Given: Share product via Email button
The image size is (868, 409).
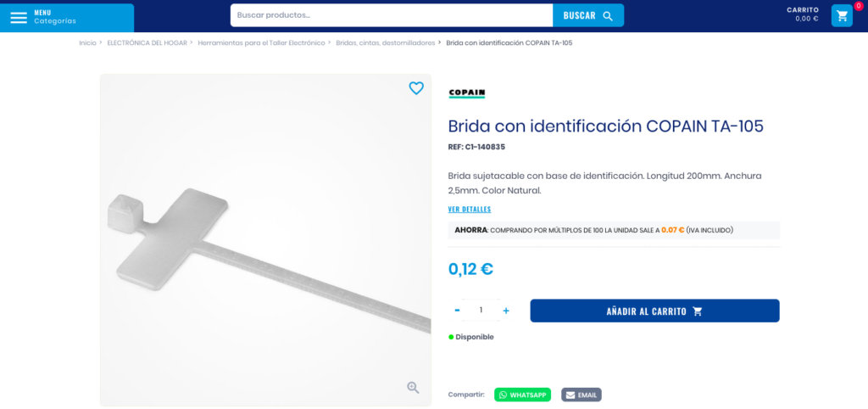Looking at the screenshot, I should (581, 395).
